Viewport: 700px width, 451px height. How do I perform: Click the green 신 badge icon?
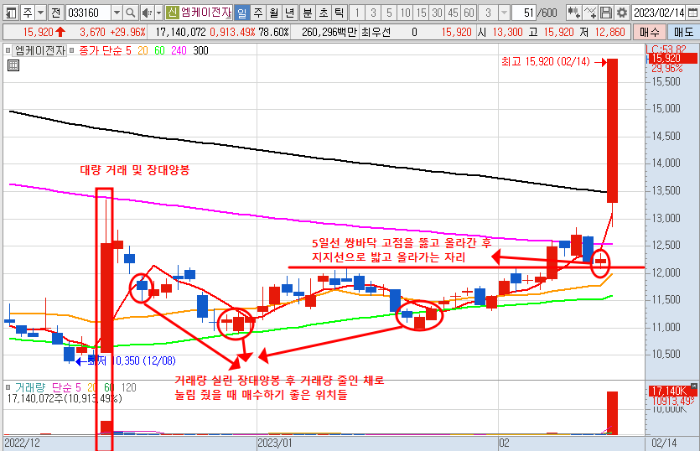click(172, 13)
